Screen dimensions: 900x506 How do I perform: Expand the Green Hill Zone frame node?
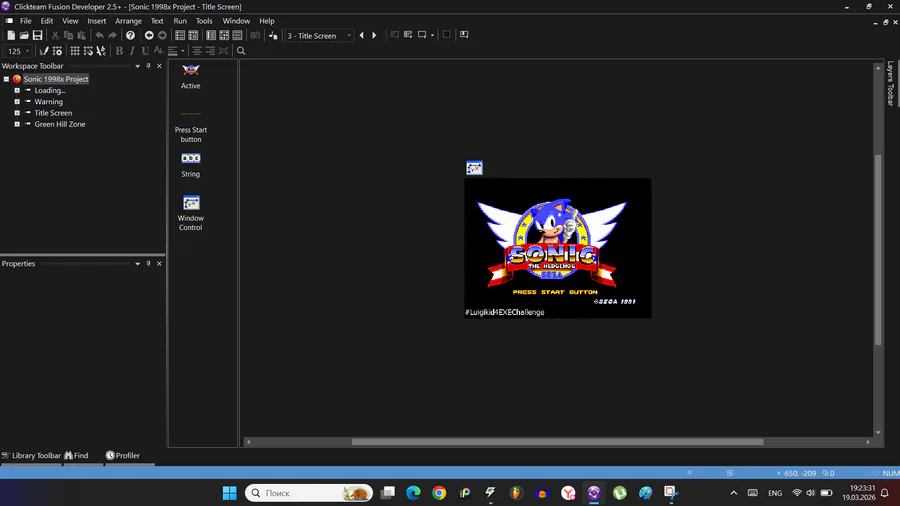[x=17, y=124]
